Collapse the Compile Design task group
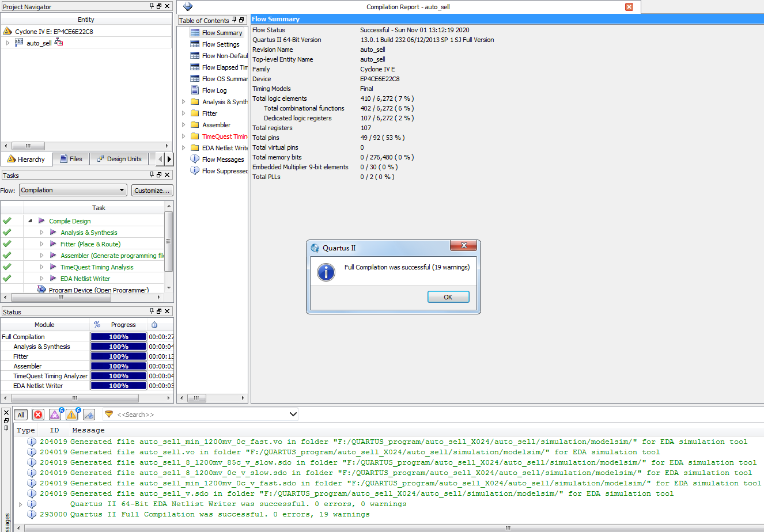 [30, 221]
